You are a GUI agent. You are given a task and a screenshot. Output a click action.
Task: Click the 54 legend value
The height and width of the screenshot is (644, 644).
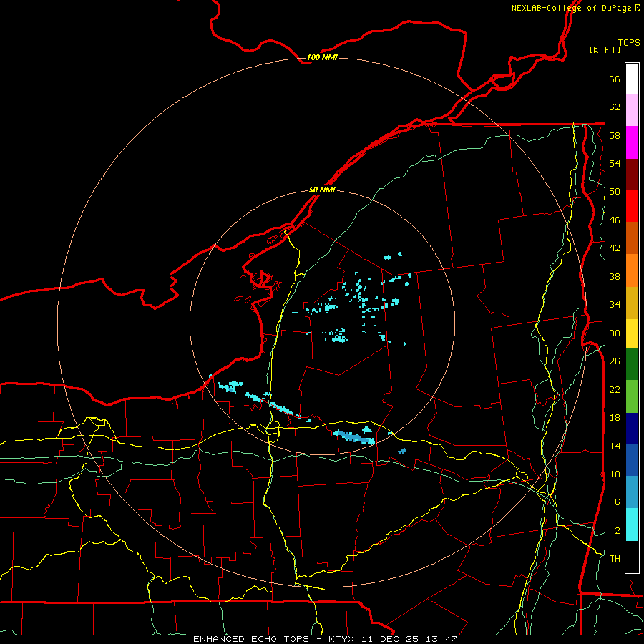(615, 163)
